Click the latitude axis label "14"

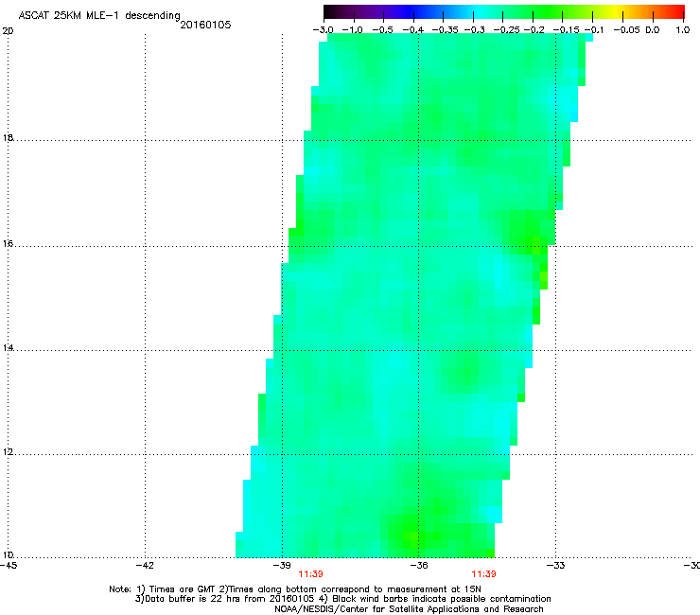click(8, 348)
